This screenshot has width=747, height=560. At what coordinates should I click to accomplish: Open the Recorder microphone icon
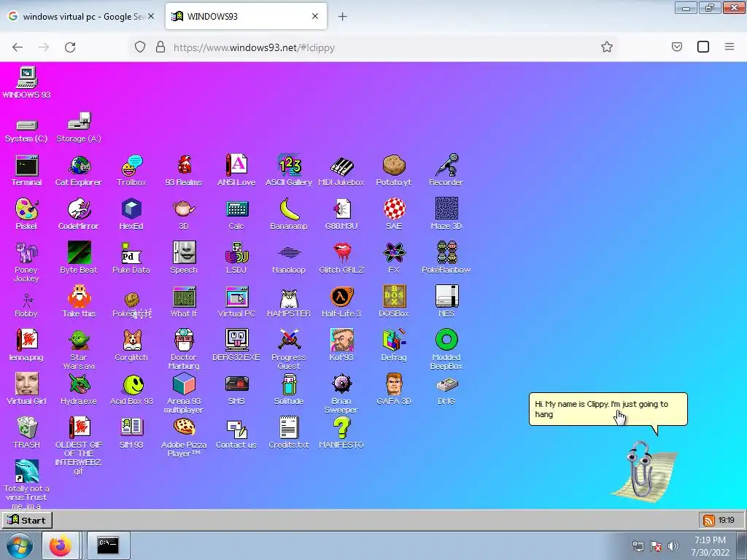click(x=446, y=166)
